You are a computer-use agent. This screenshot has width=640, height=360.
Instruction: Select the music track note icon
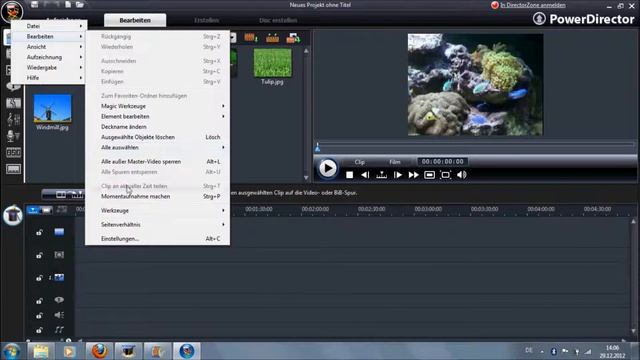coord(59,329)
